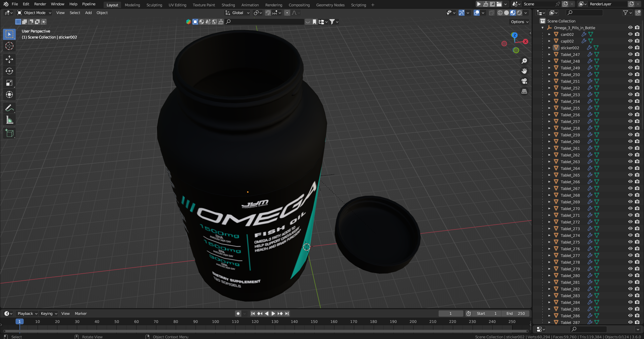644x339 pixels.
Task: Click the viewport zoom magnifier icon
Action: coord(524,61)
